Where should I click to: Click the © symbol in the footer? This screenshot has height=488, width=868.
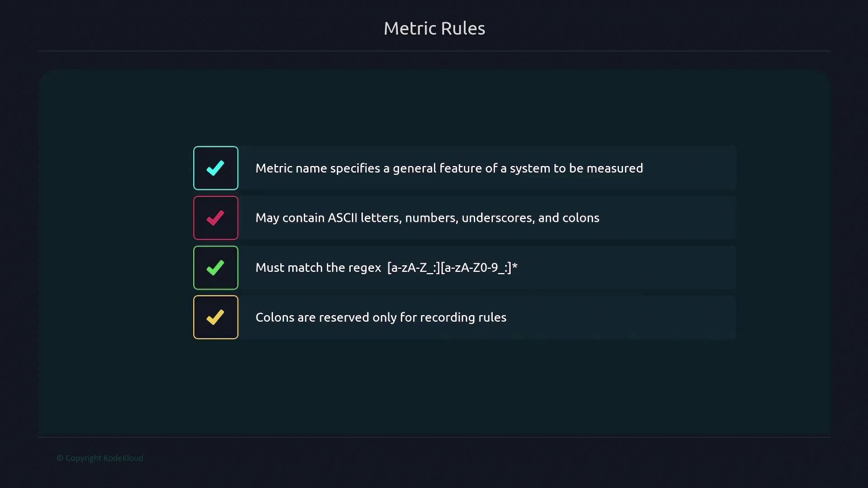click(x=60, y=458)
